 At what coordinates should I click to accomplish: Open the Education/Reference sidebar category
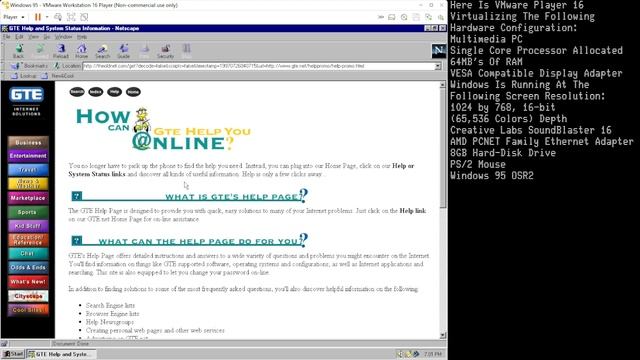click(x=28, y=240)
